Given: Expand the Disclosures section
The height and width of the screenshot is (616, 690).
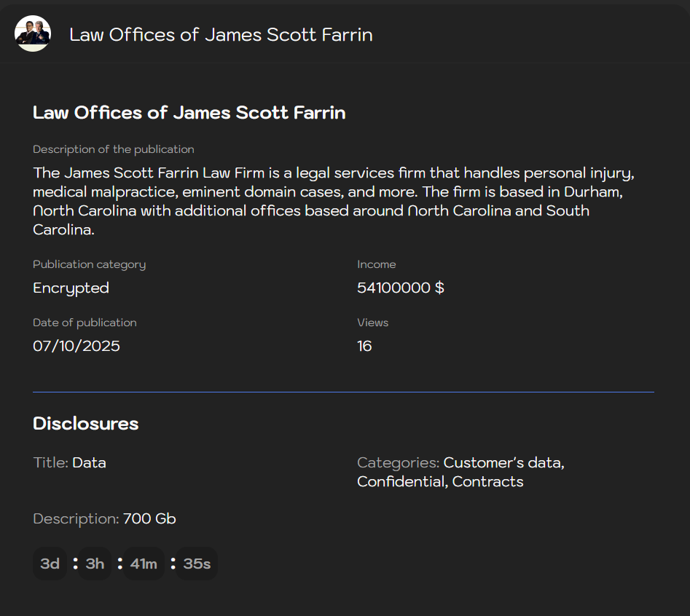Looking at the screenshot, I should 85,423.
